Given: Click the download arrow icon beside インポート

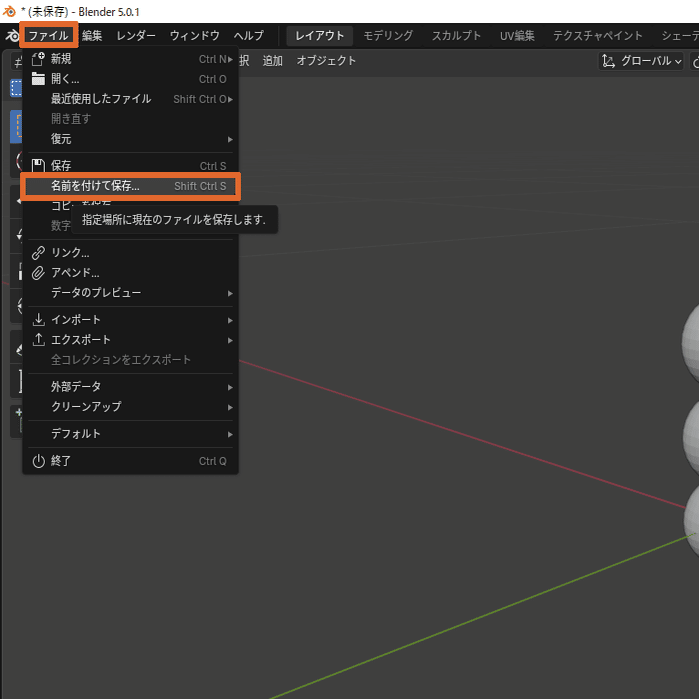Looking at the screenshot, I should pyautogui.click(x=38, y=319).
